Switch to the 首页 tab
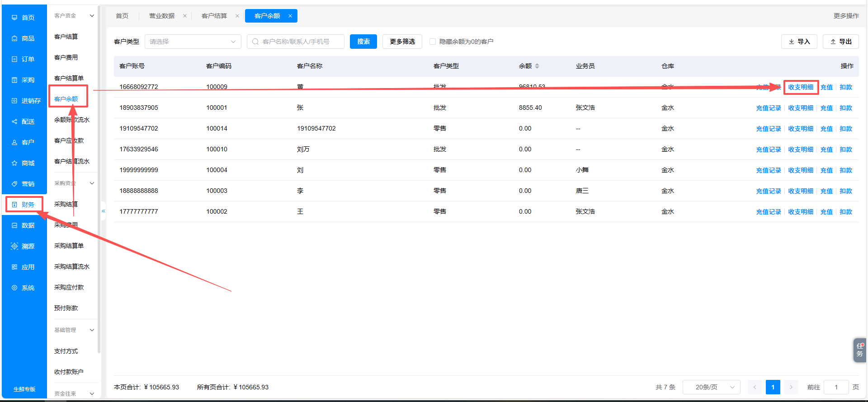This screenshot has width=868, height=402. (122, 16)
